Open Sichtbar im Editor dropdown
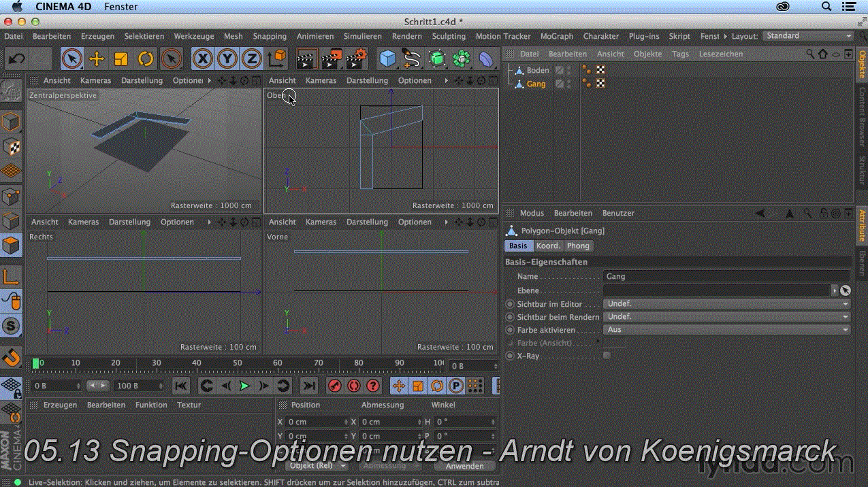This screenshot has width=868, height=487. coord(727,304)
